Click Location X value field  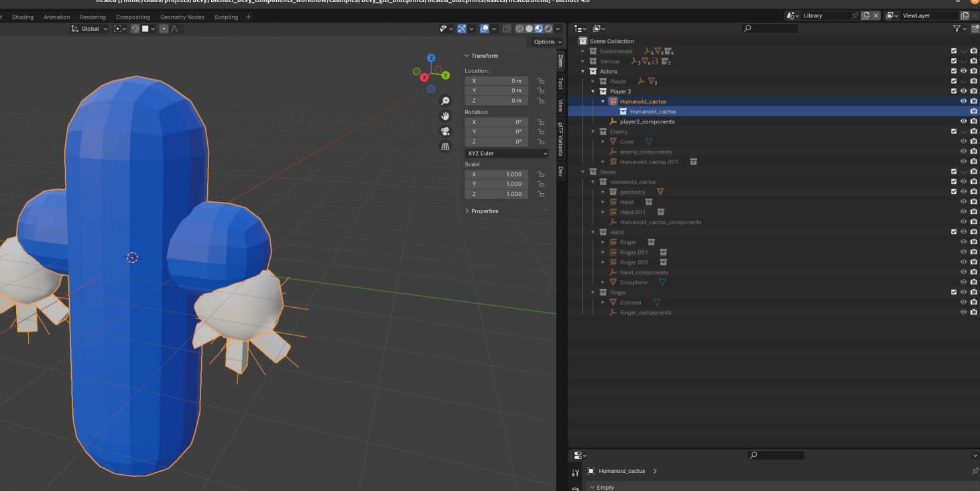496,80
